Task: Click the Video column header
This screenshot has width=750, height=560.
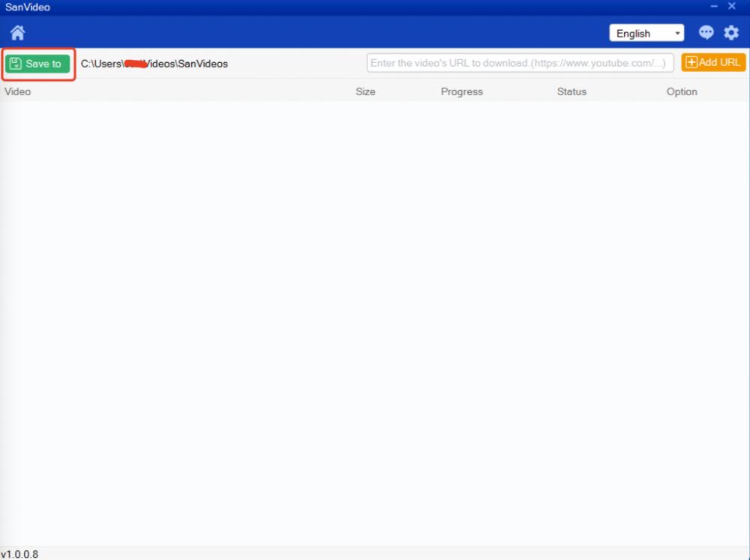Action: [x=17, y=91]
